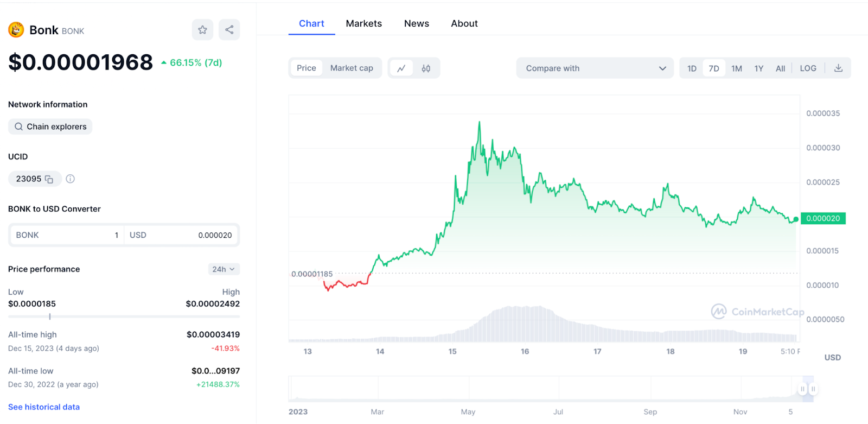This screenshot has width=868, height=424.
Task: Select the 1D time range
Action: [x=692, y=68]
